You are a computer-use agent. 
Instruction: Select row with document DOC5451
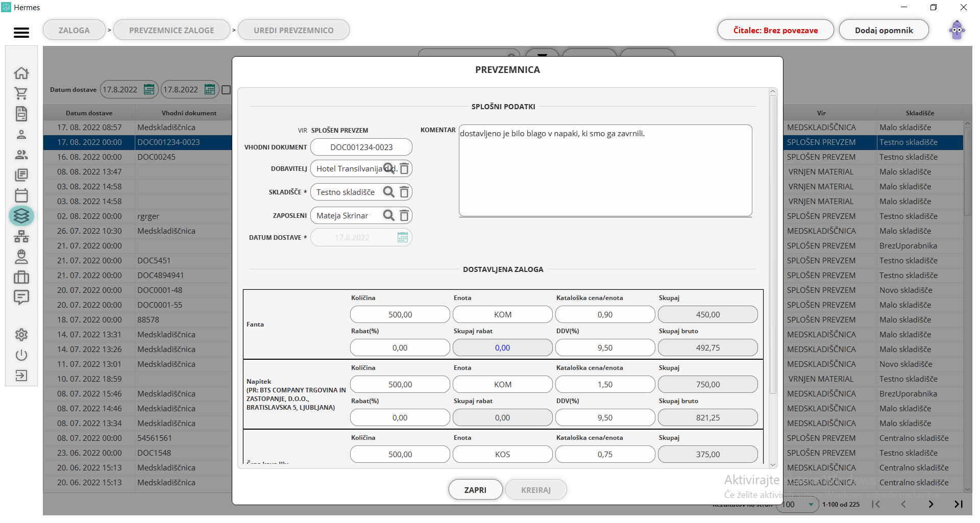coord(138,260)
